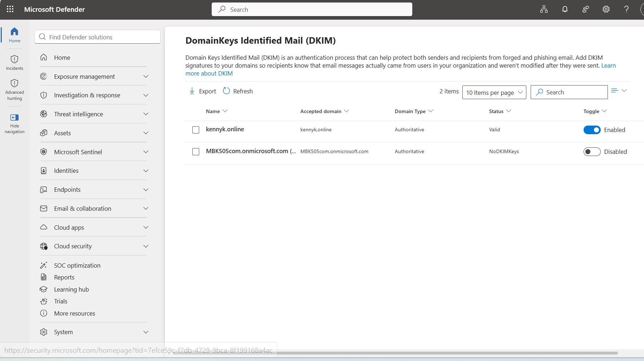The image size is (644, 361).
Task: Click the Refresh circular arrow icon
Action: (226, 91)
